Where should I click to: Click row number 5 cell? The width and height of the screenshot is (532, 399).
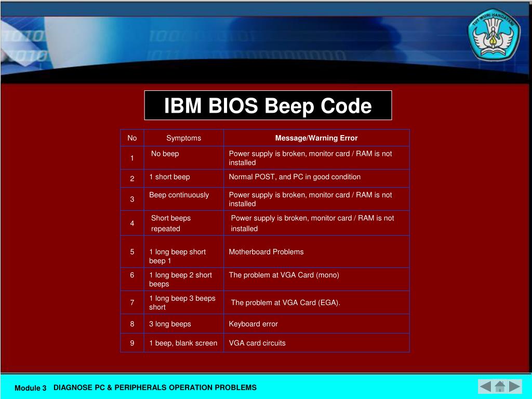pyautogui.click(x=132, y=252)
